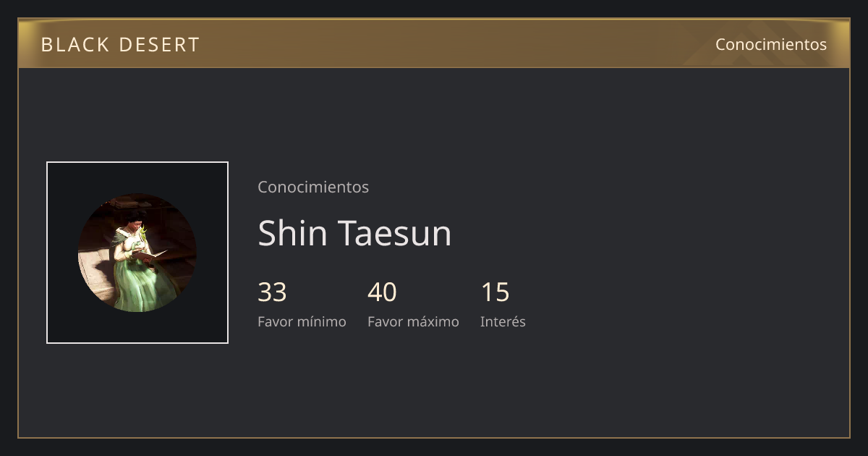
Task: Click the open book held by the character
Action: (150, 255)
